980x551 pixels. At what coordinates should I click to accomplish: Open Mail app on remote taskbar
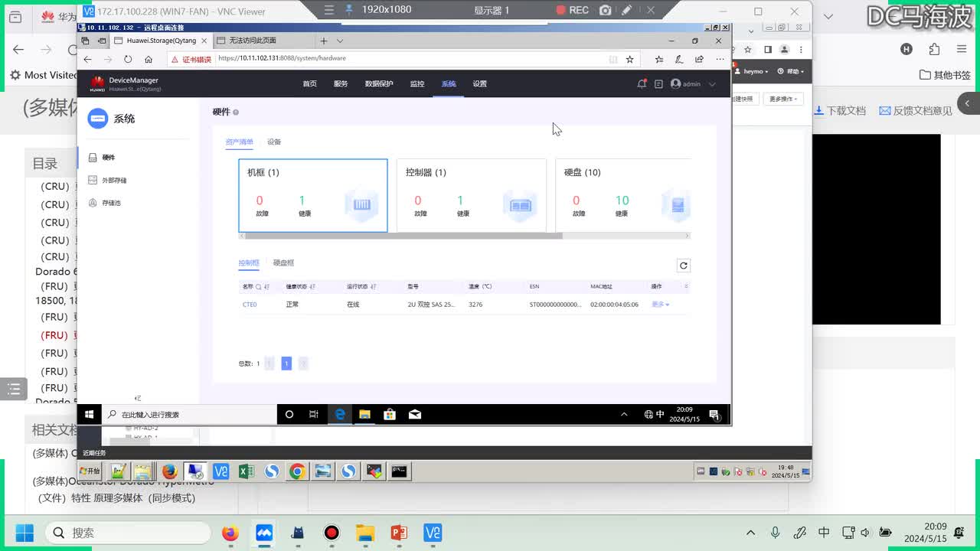click(415, 414)
